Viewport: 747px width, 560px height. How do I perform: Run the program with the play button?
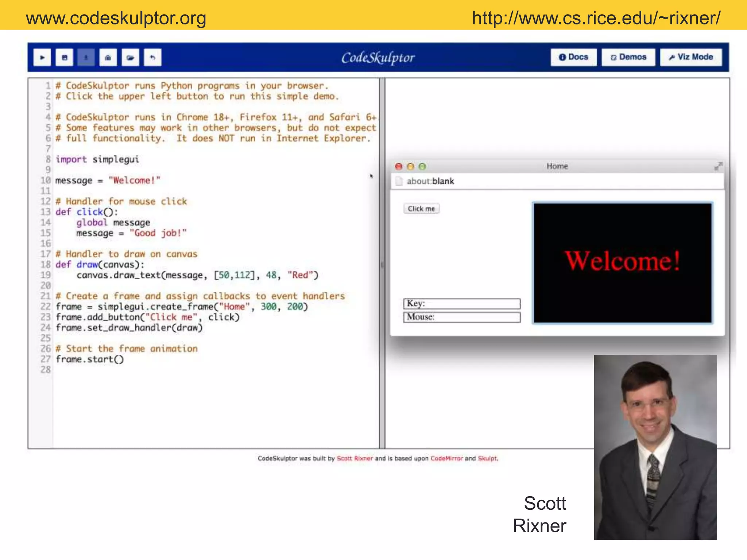coord(42,58)
